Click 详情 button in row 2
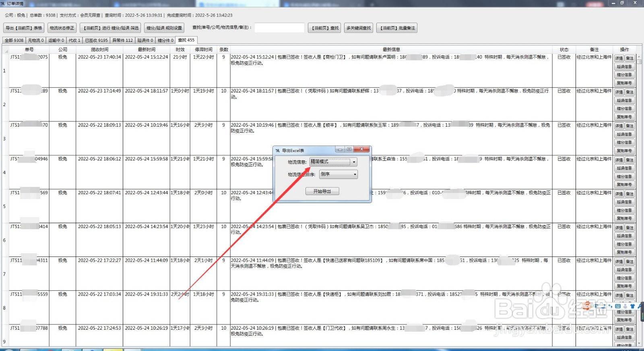The image size is (644, 351). click(619, 92)
